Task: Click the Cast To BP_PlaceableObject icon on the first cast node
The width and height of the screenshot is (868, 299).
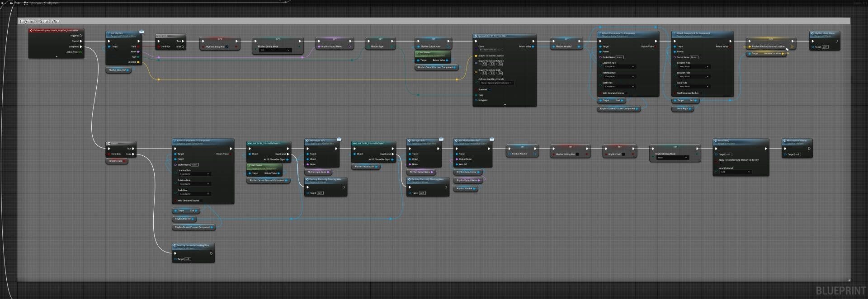Action: coord(249,143)
